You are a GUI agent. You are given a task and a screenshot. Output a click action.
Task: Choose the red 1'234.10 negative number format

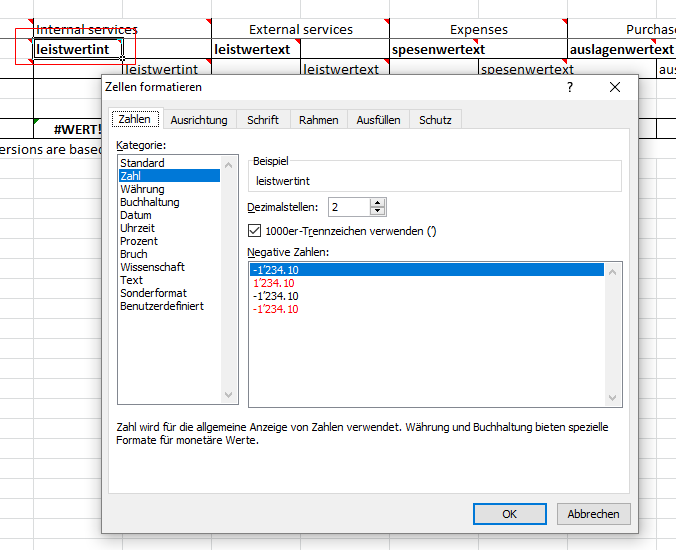point(274,283)
